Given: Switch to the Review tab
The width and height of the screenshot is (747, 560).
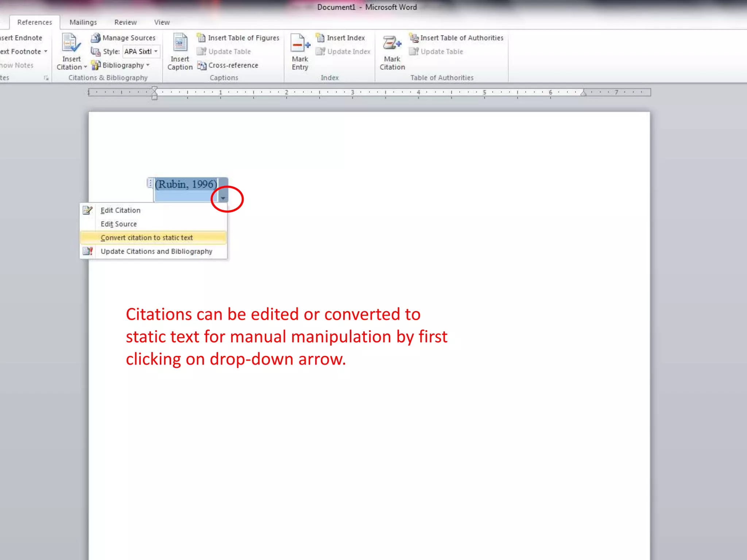Looking at the screenshot, I should coord(125,22).
